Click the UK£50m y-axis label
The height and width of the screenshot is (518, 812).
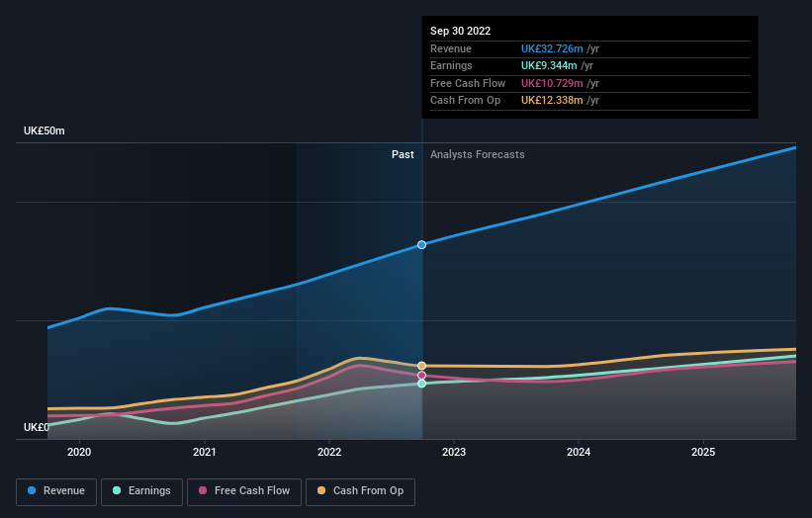click(x=45, y=130)
